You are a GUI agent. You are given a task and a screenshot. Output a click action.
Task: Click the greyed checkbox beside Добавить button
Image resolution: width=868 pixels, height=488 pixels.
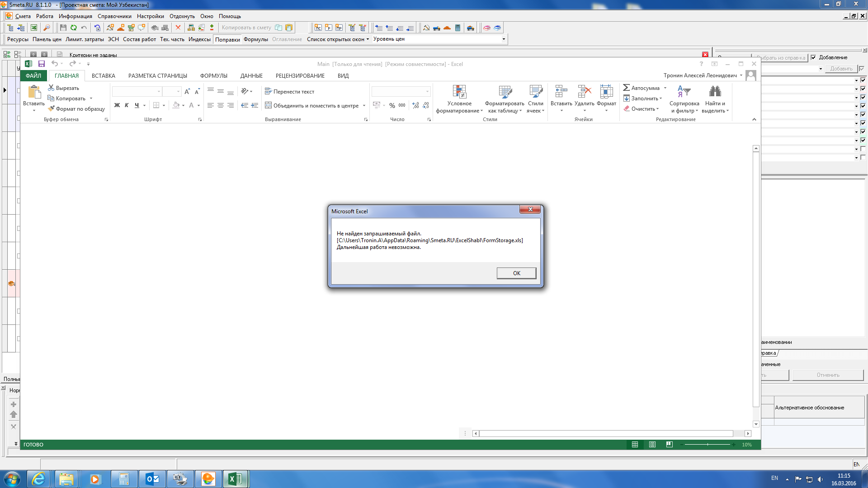[x=862, y=69]
